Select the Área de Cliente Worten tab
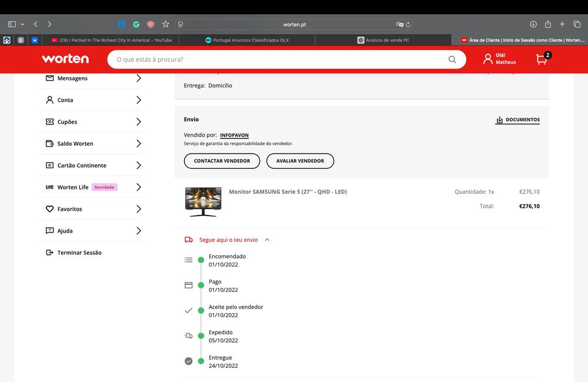The width and height of the screenshot is (588, 382). click(520, 40)
